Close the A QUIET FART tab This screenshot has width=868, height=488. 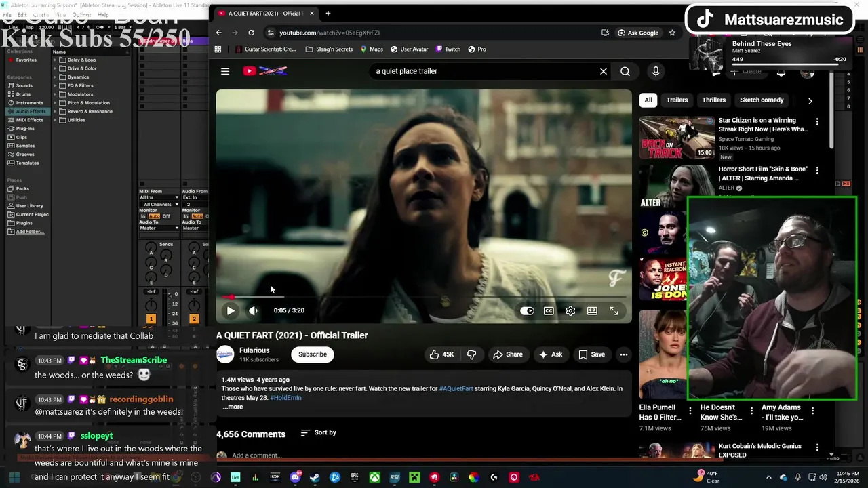(311, 13)
